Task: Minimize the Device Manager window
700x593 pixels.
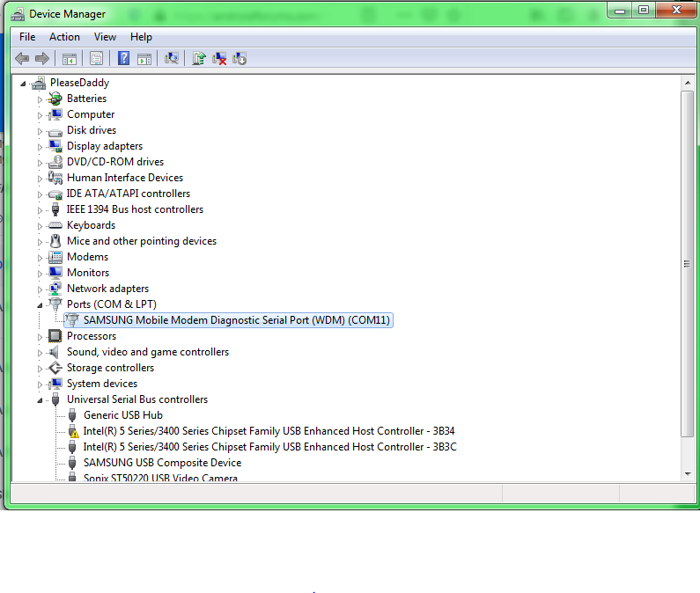Action: point(620,11)
